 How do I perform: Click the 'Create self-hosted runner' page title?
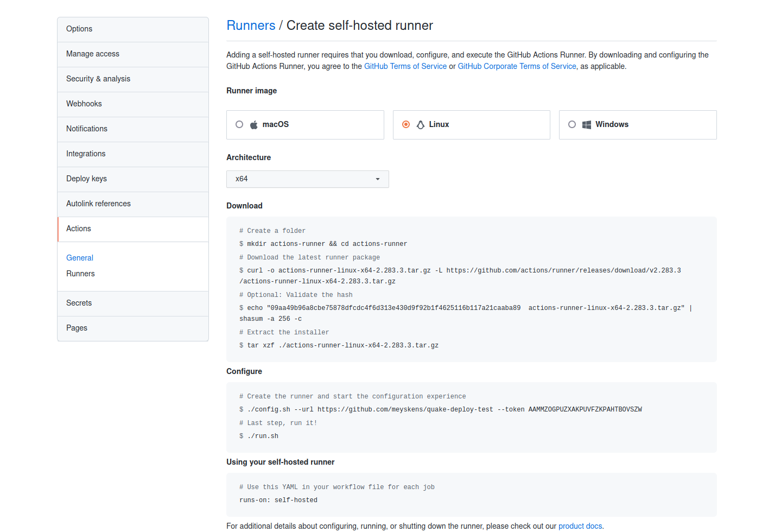pos(360,26)
